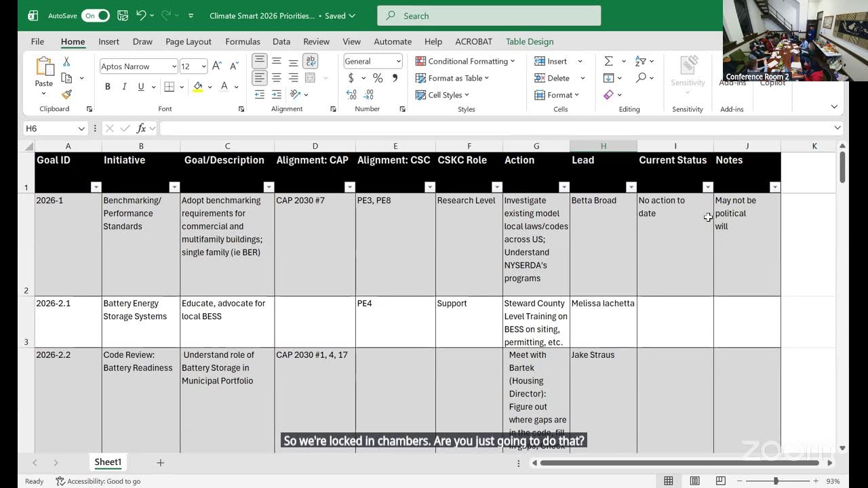Toggle Wrap Text button
Image resolution: width=868 pixels, height=488 pixels.
coord(310,61)
